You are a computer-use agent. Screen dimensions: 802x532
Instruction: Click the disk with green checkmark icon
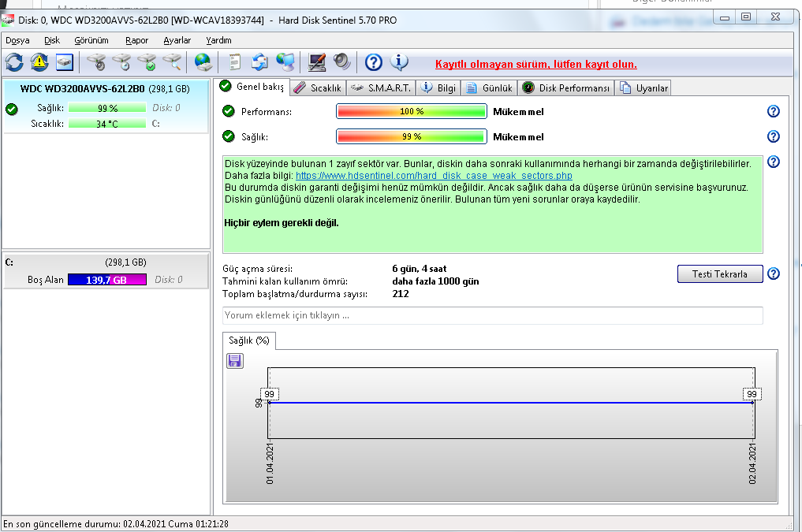coord(147,63)
